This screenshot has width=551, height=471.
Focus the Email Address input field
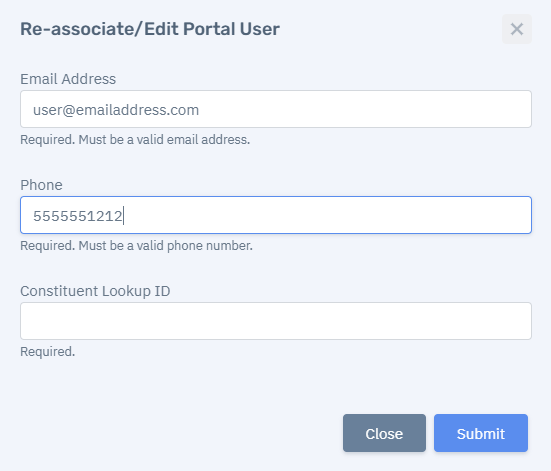click(x=276, y=109)
